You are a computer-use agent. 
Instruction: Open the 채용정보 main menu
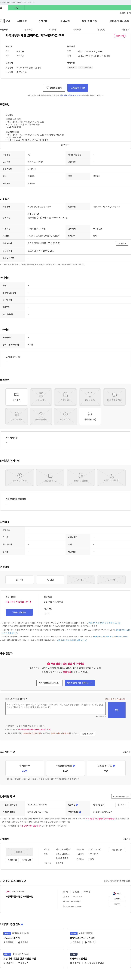pyautogui.click(x=22, y=21)
